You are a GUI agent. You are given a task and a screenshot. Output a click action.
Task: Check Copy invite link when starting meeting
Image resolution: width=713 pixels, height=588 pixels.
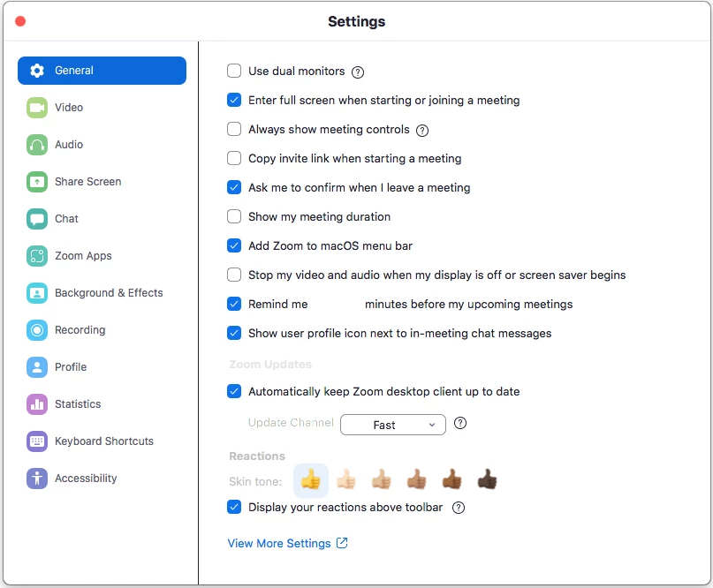234,158
